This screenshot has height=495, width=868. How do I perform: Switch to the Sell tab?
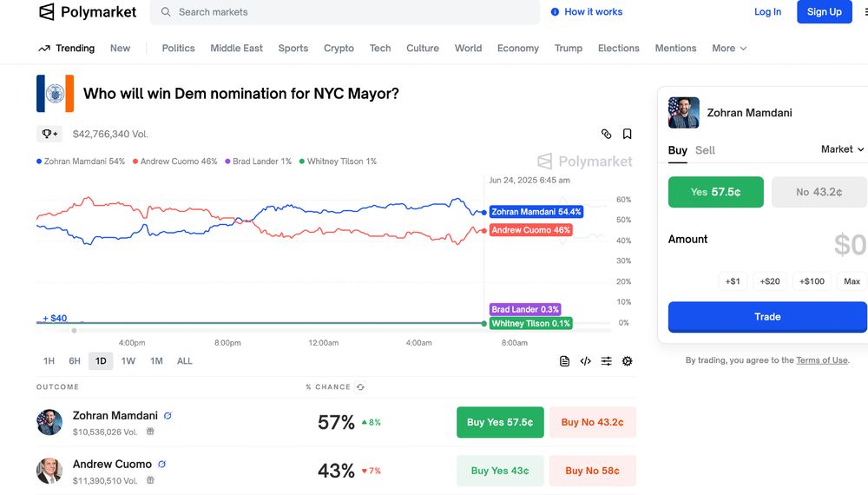coord(705,150)
